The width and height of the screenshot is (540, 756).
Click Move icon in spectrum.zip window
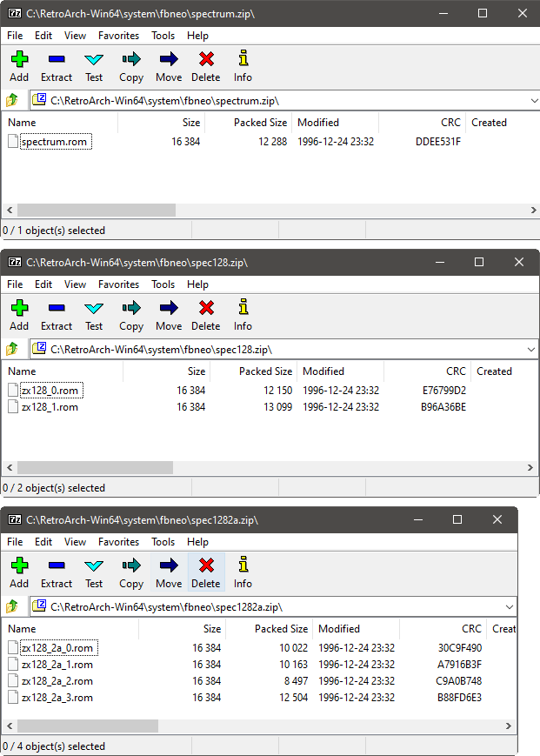pyautogui.click(x=169, y=59)
